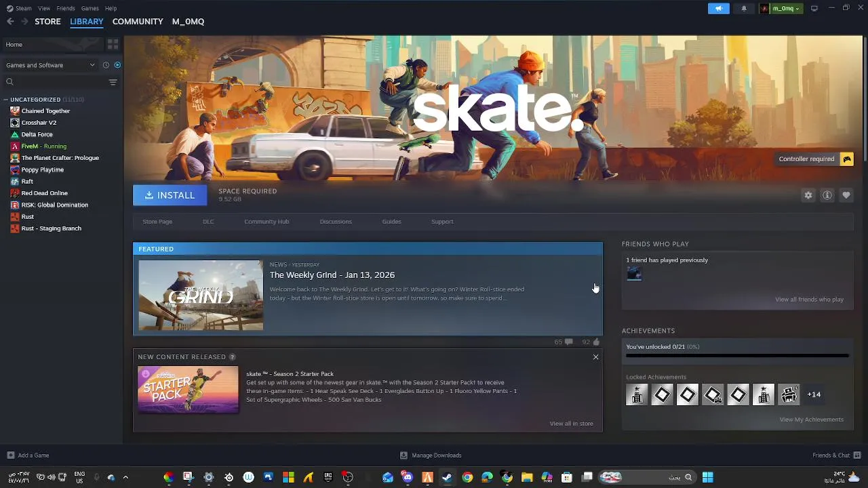Click the Windows Start button
Viewport: 868px width, 488px height.
pyautogui.click(x=707, y=477)
